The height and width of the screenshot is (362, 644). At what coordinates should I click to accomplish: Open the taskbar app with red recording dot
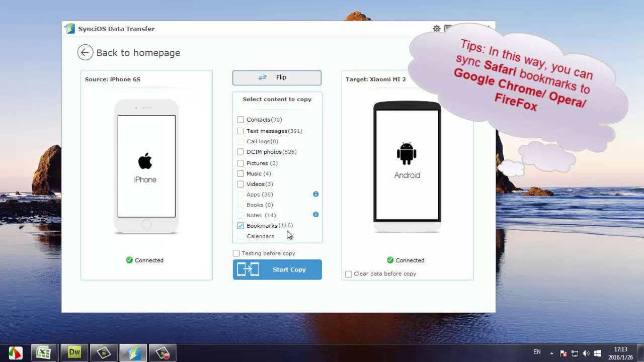163,353
